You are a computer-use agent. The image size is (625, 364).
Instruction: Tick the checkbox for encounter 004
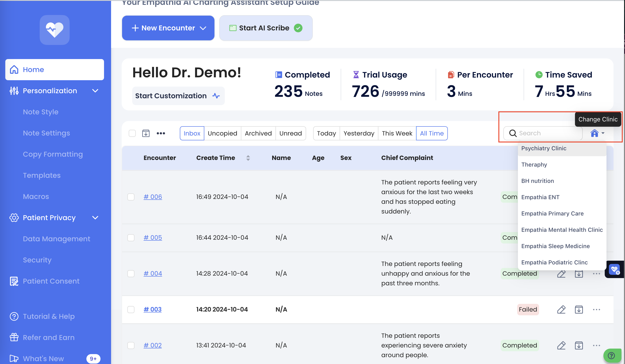[131, 273]
